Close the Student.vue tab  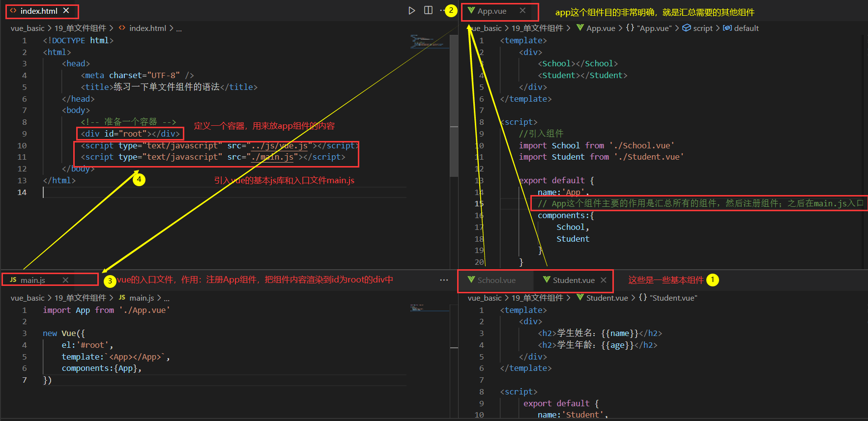point(604,280)
